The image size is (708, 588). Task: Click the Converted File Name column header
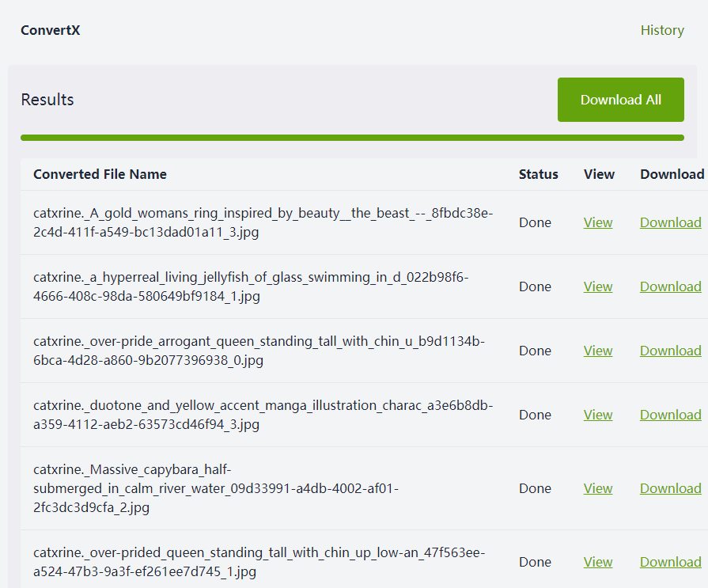pyautogui.click(x=100, y=174)
